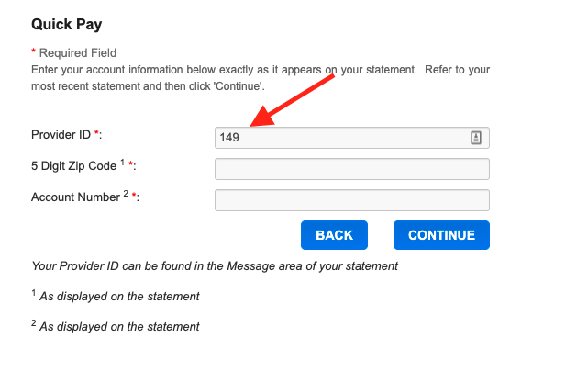
Task: Go back with the BACK button
Action: click(x=334, y=235)
